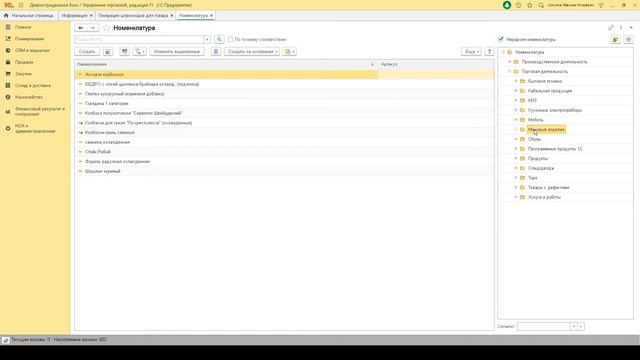Switch to Генерация штрихкодов для товара tab
This screenshot has width=640, height=360.
(133, 16)
